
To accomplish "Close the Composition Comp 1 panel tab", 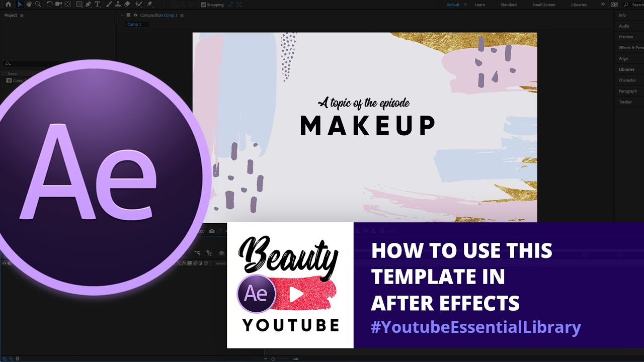I will pyautogui.click(x=122, y=15).
